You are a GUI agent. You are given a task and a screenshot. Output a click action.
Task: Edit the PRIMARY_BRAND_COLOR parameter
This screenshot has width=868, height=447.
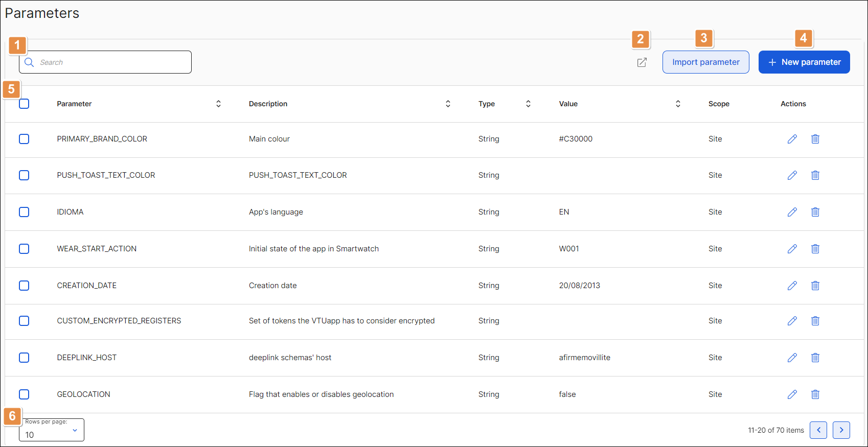[792, 139]
